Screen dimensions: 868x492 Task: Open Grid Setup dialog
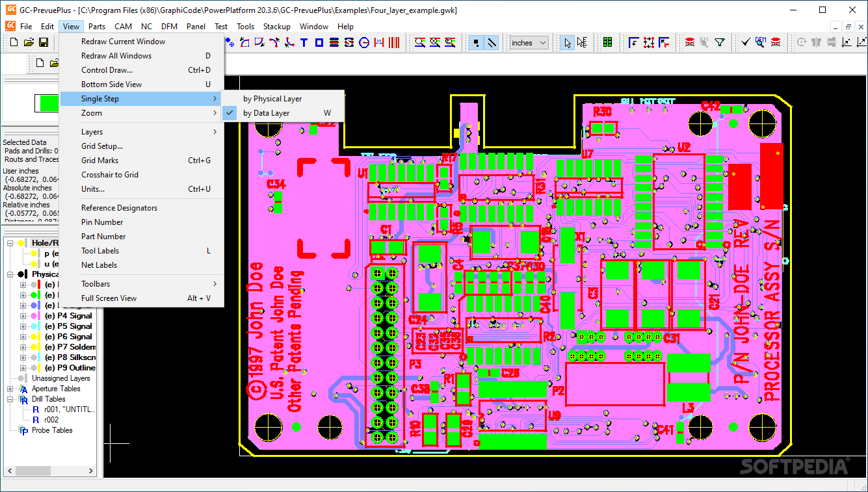[x=141, y=146]
